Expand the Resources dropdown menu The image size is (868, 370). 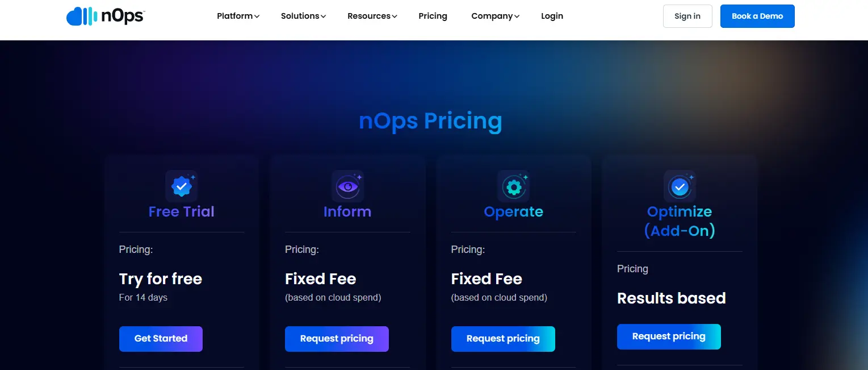372,16
